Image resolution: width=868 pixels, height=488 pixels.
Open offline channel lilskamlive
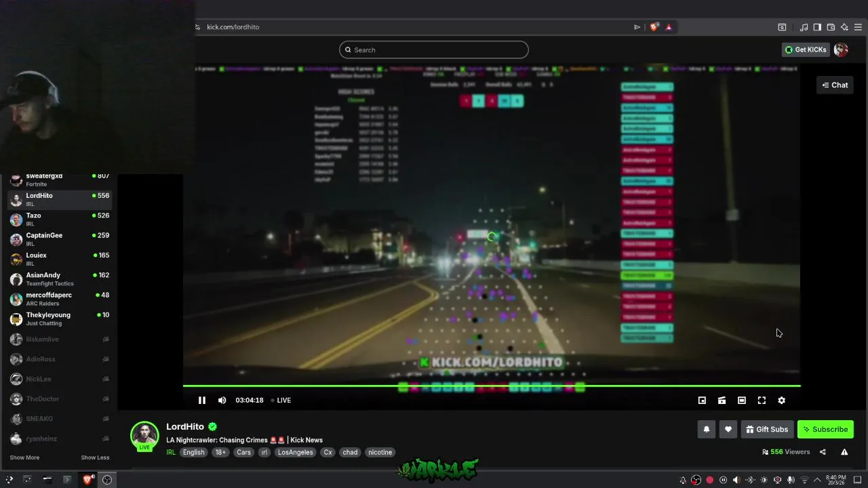pyautogui.click(x=60, y=339)
